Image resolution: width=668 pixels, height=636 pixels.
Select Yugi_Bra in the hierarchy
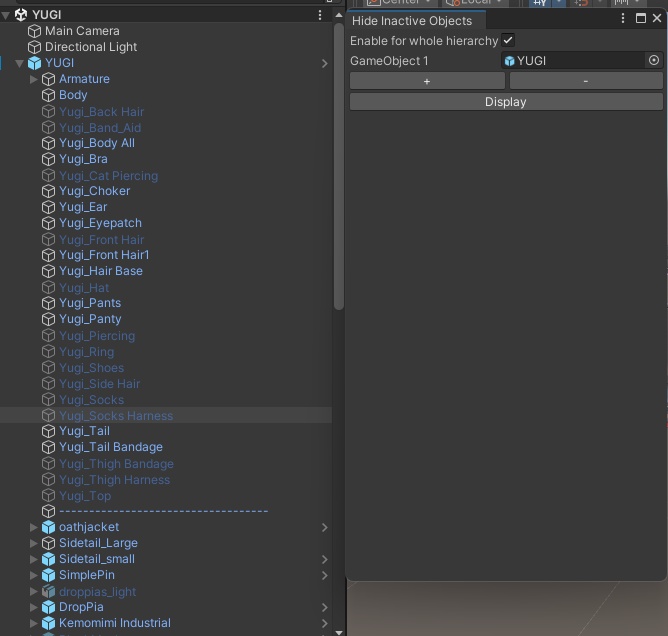pyautogui.click(x=83, y=159)
